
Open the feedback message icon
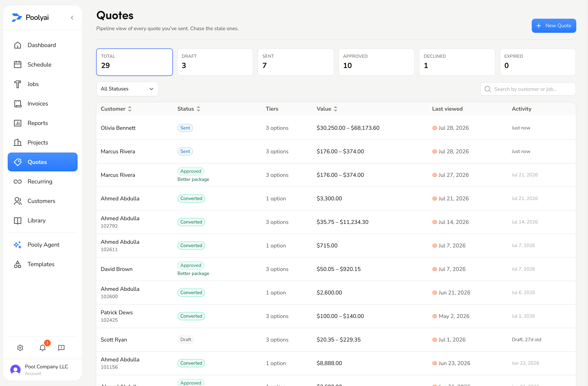tap(61, 348)
